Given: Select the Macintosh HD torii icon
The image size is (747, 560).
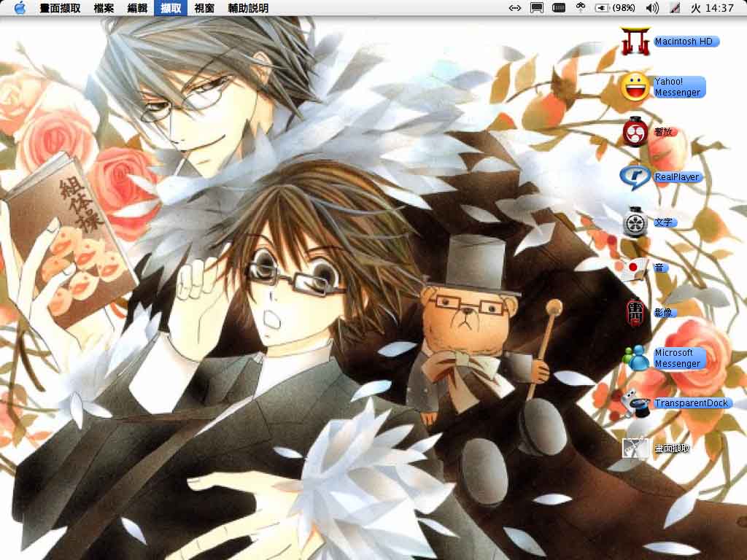Looking at the screenshot, I should point(635,42).
